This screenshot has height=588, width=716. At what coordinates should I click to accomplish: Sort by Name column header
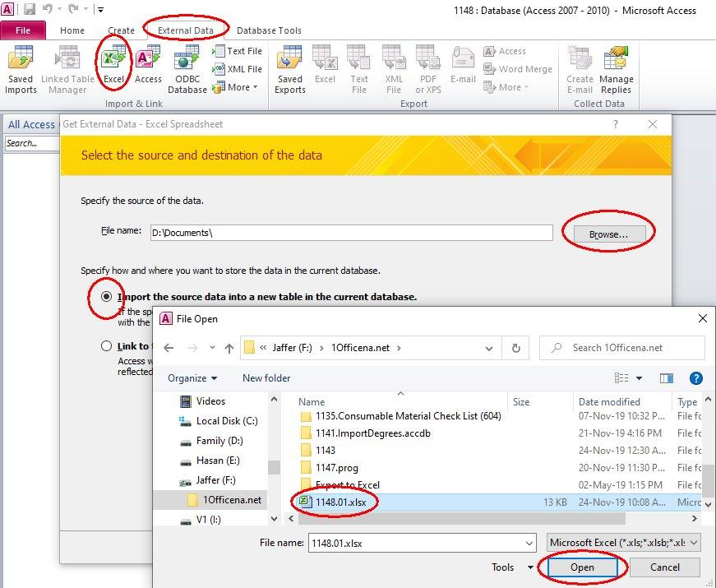coord(312,401)
